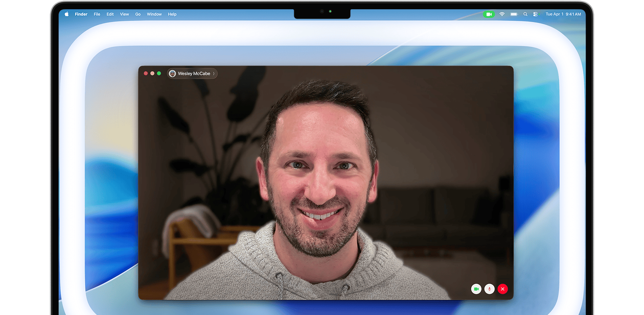The width and height of the screenshot is (644, 315).
Task: Open the Wi-Fi status menu
Action: click(502, 14)
